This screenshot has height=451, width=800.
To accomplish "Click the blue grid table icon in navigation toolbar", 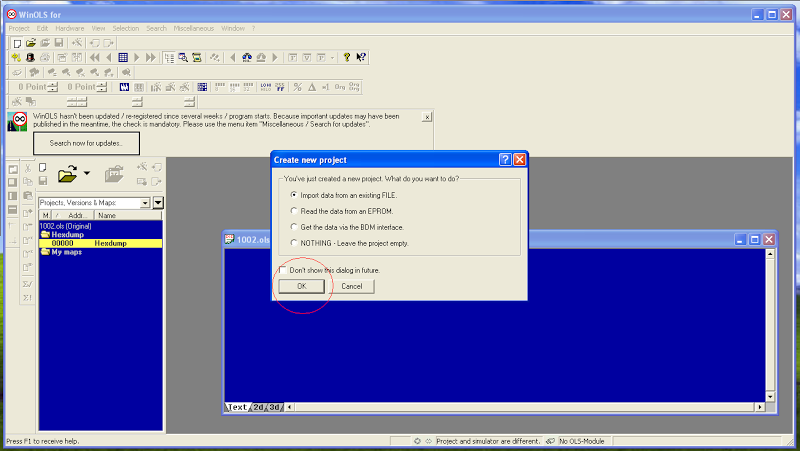I will point(123,58).
